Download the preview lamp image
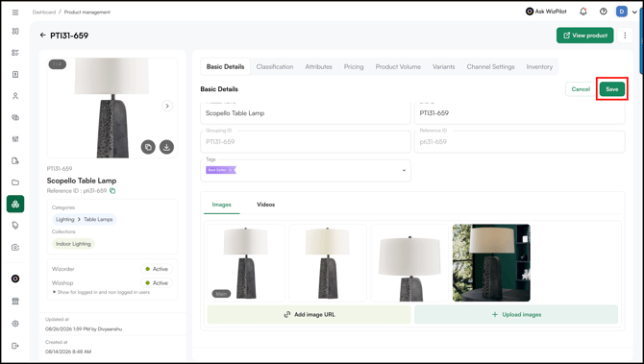Image resolution: width=644 pixels, height=364 pixels. coord(166,147)
